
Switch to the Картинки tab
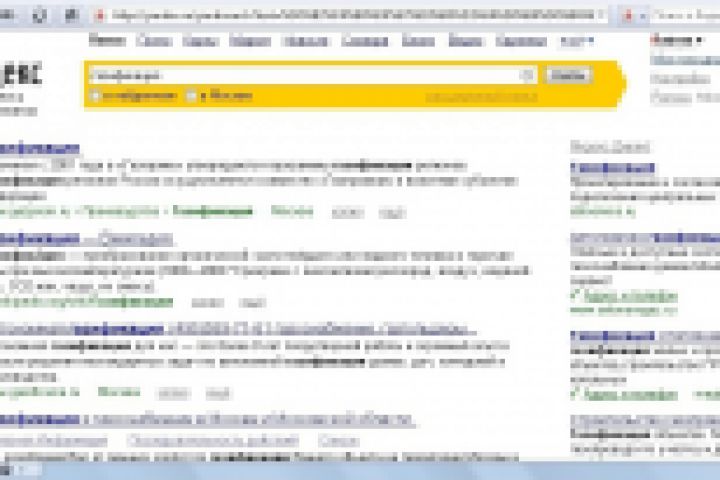pyautogui.click(x=521, y=41)
